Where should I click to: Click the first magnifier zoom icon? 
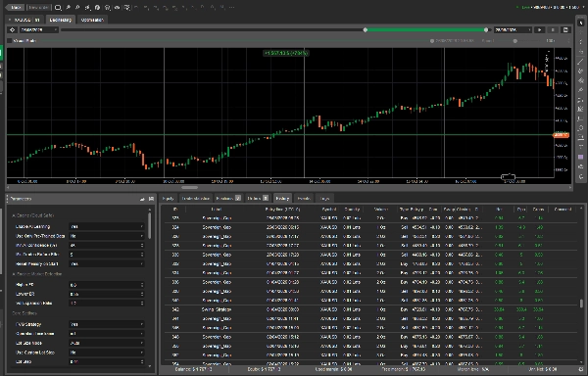point(69,7)
